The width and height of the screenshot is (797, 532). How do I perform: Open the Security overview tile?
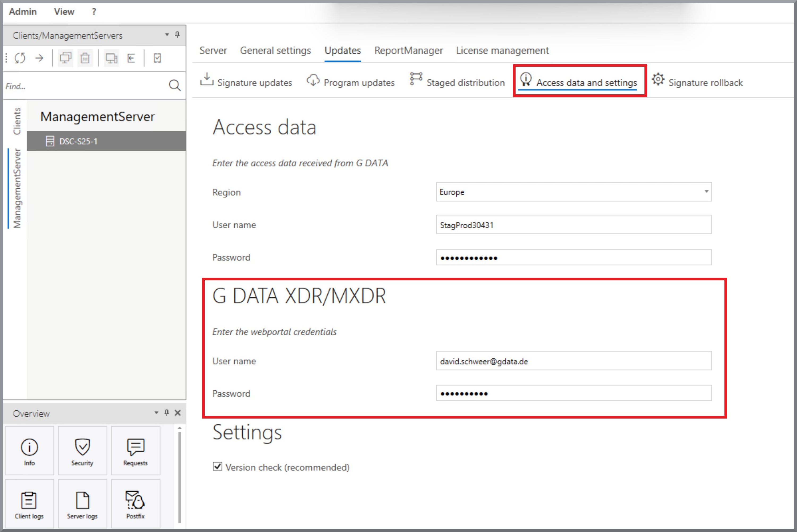[x=82, y=451]
